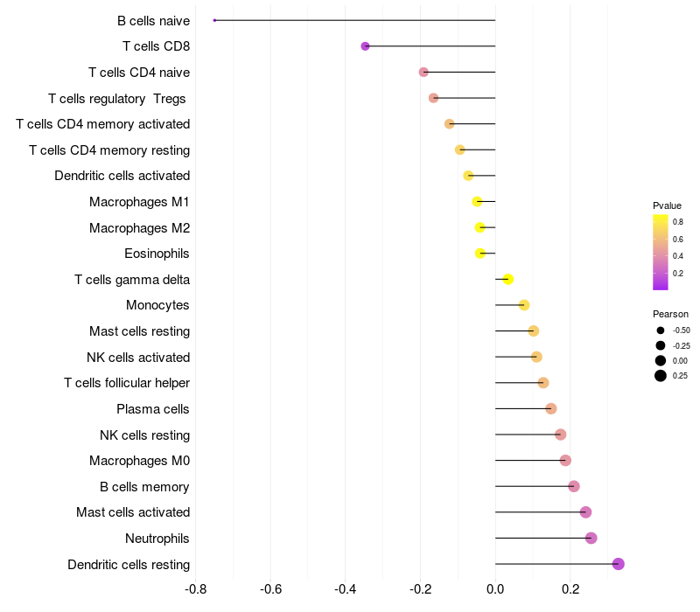Click the Pearson -0.50 legend dot
This screenshot has width=700, height=612.
661,330
